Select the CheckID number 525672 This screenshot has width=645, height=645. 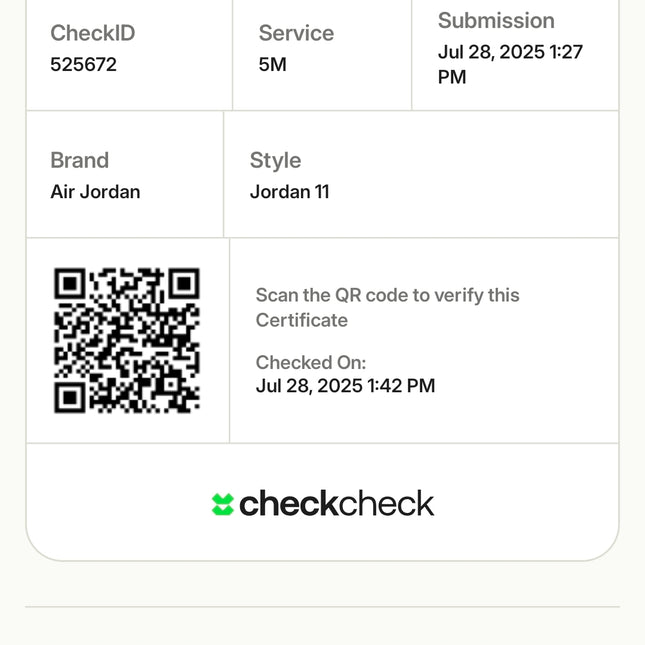pos(83,65)
